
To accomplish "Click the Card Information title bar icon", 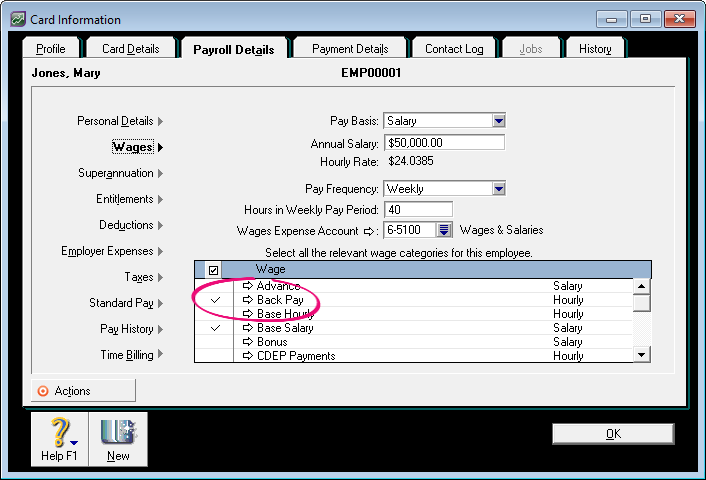I will tap(17, 19).
